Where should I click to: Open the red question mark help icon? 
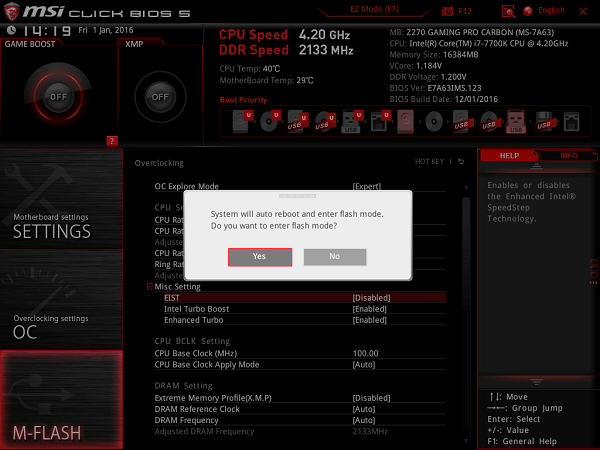(x=112, y=141)
